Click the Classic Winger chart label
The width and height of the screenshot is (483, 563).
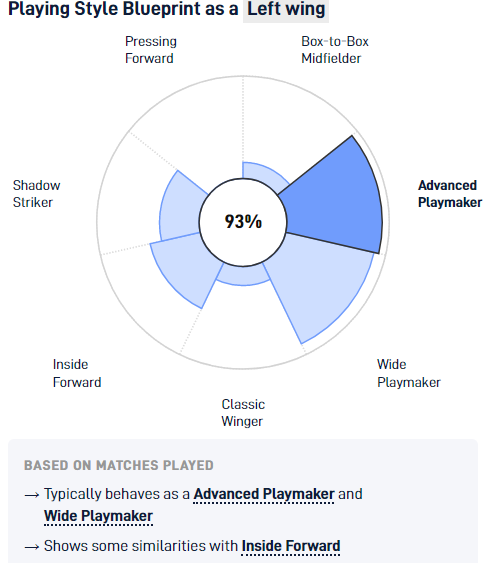click(x=243, y=413)
